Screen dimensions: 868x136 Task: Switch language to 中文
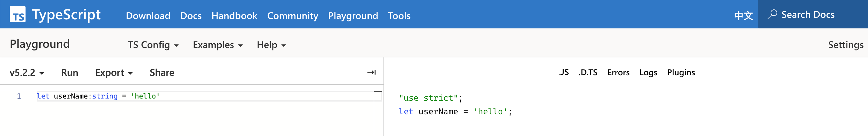[743, 15]
